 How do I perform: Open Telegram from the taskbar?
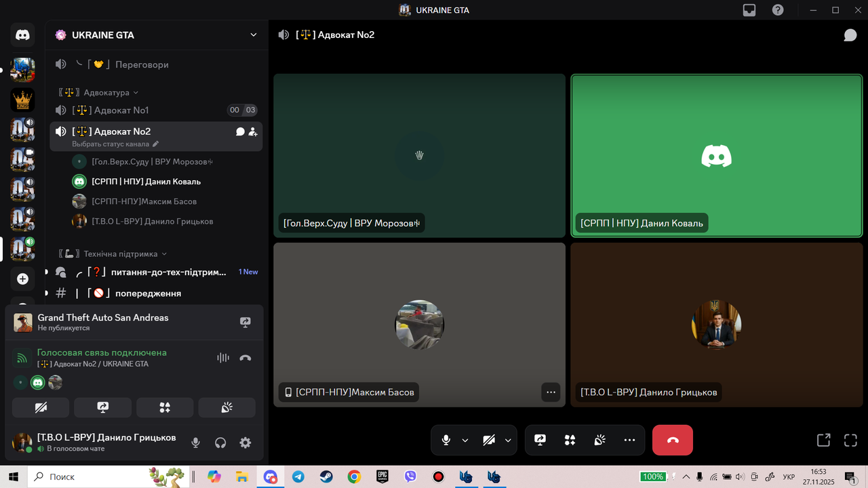(x=298, y=476)
